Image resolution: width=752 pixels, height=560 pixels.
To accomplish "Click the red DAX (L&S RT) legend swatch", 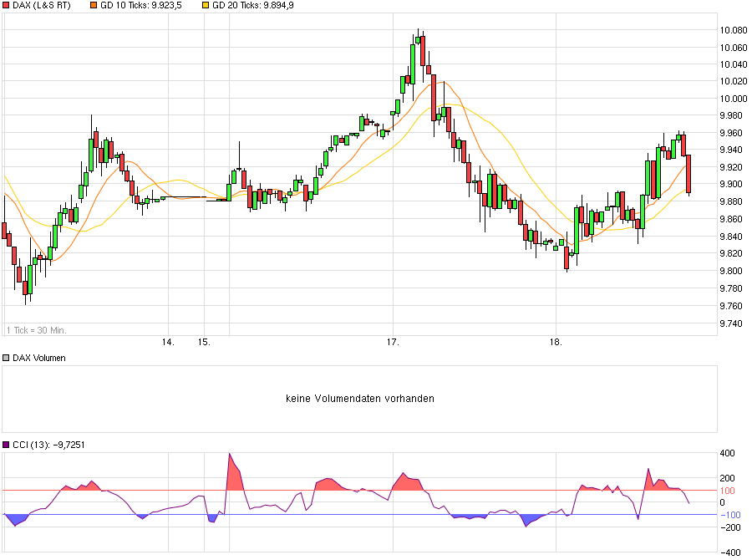I will click(x=6, y=5).
